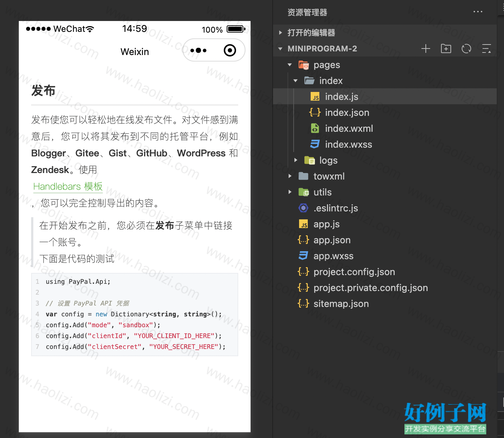Image resolution: width=504 pixels, height=438 pixels.
Task: Click the 下面是代码的测试 text
Action: 77,258
